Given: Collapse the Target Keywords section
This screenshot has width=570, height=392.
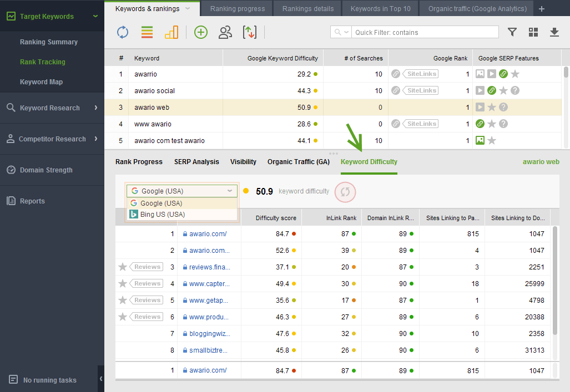Looking at the screenshot, I should (95, 16).
